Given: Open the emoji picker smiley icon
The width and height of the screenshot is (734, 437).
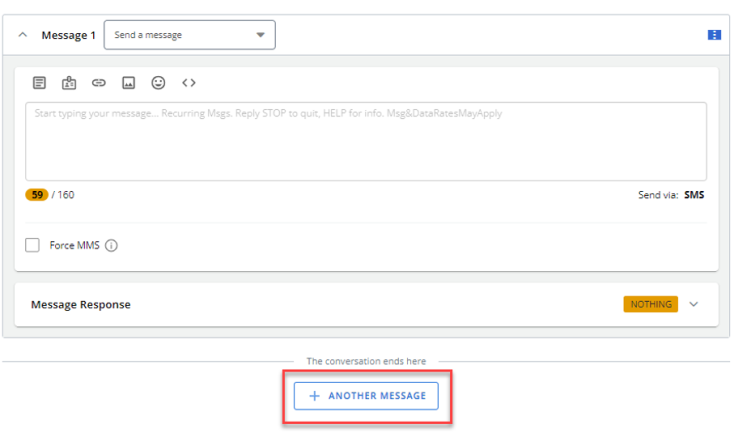Looking at the screenshot, I should click(x=158, y=83).
